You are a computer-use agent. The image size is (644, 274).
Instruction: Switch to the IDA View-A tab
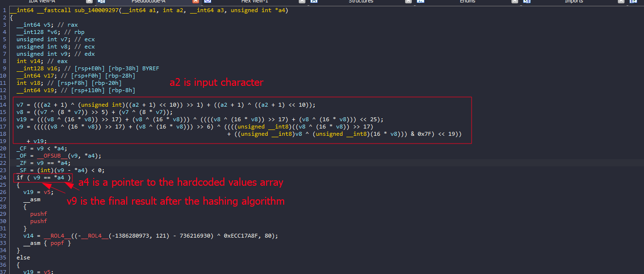coord(42,2)
